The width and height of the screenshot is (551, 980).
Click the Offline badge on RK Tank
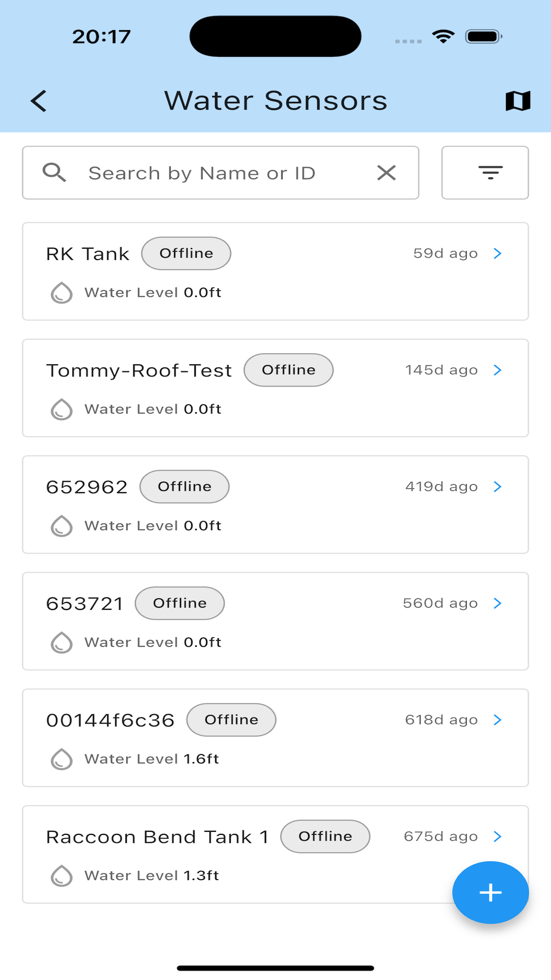point(186,253)
